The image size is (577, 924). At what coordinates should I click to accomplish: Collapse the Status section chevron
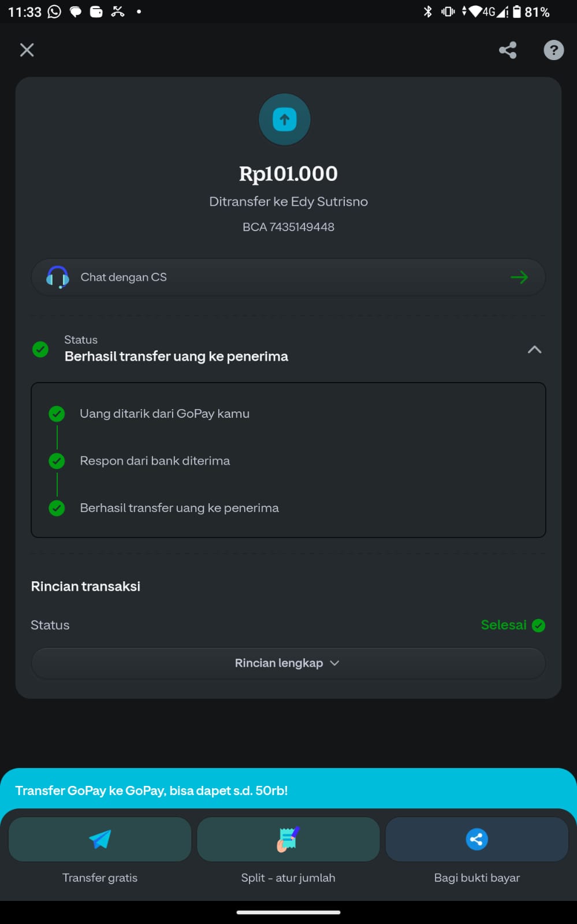(535, 350)
